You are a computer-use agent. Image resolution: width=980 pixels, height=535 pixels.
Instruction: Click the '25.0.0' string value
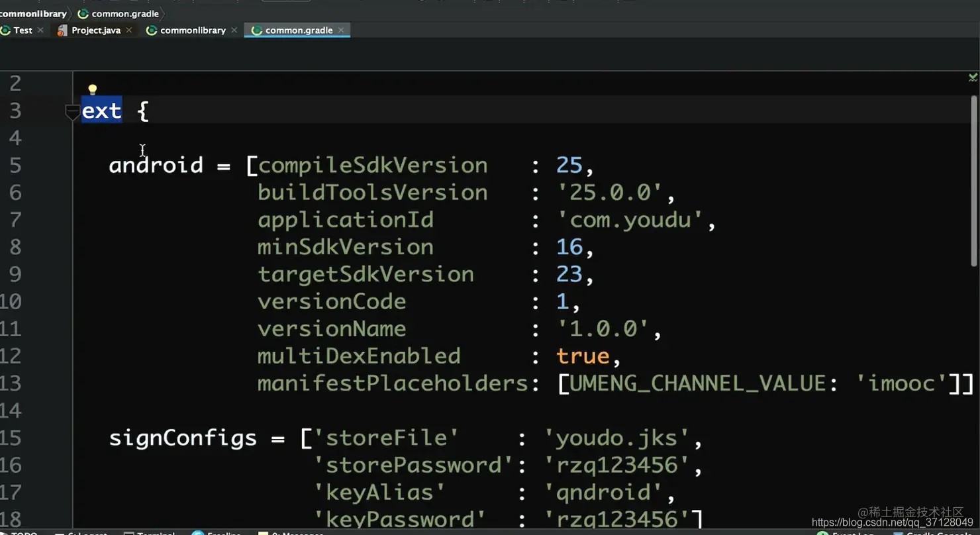click(609, 192)
